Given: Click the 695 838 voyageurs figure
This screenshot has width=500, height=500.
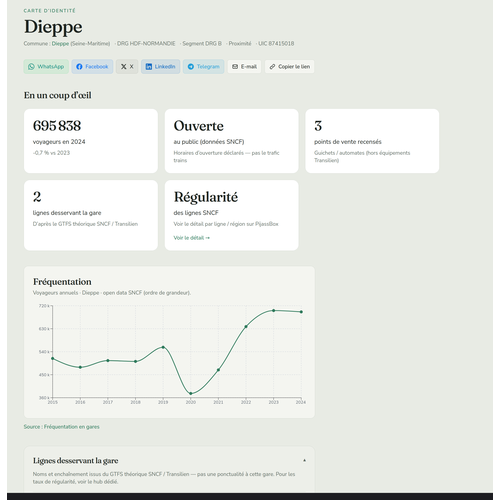Looking at the screenshot, I should click(57, 126).
